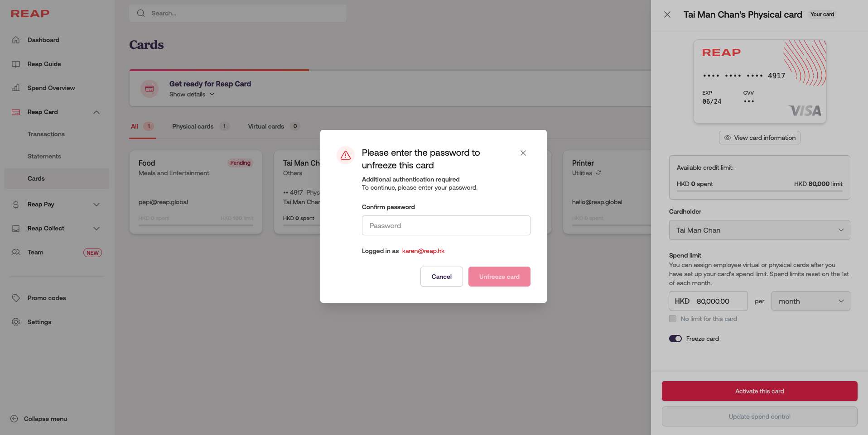The width and height of the screenshot is (868, 435).
Task: Click the eye icon to view card information
Action: coord(728,138)
